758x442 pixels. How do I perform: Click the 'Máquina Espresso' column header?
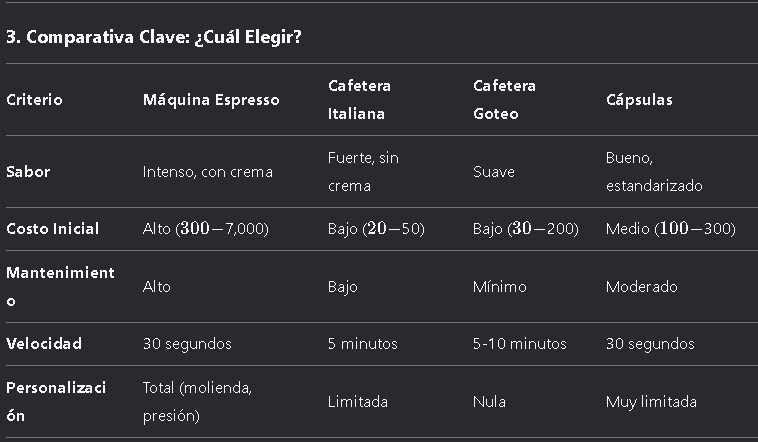point(211,100)
